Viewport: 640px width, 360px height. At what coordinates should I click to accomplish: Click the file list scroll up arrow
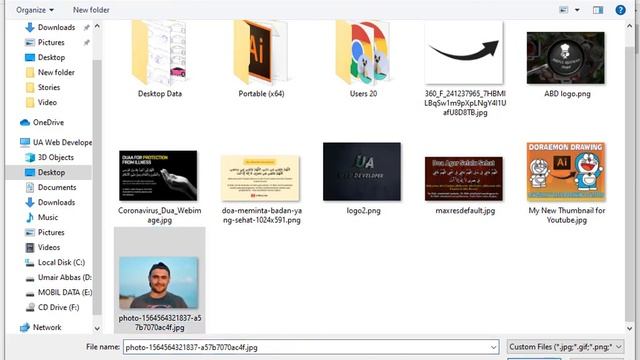[x=629, y=26]
